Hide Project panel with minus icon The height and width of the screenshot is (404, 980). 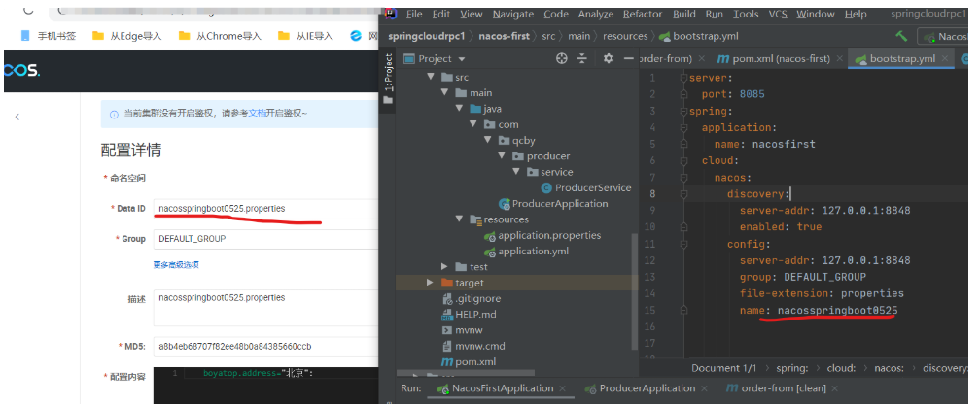pos(629,58)
